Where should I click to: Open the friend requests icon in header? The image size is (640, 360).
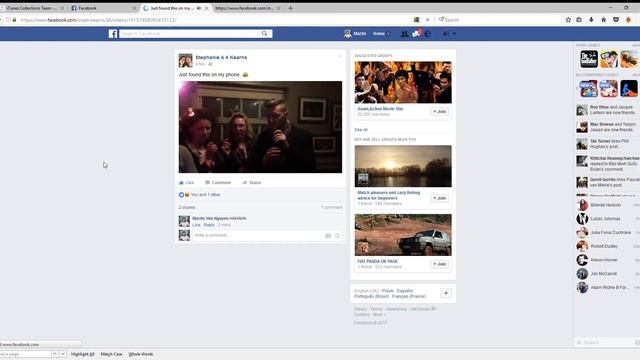[404, 34]
